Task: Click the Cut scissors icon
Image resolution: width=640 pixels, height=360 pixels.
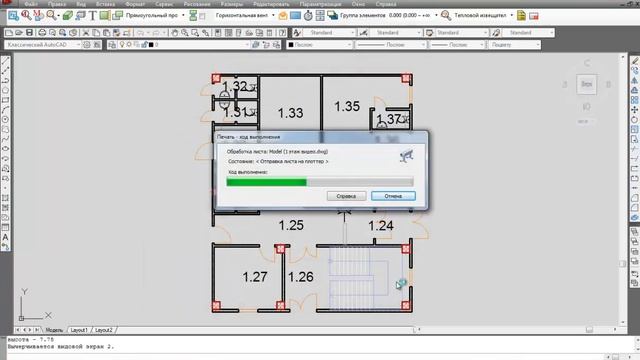Action: click(86, 33)
